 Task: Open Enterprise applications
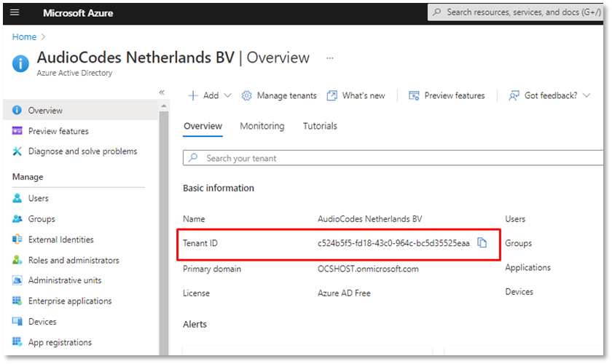70,301
